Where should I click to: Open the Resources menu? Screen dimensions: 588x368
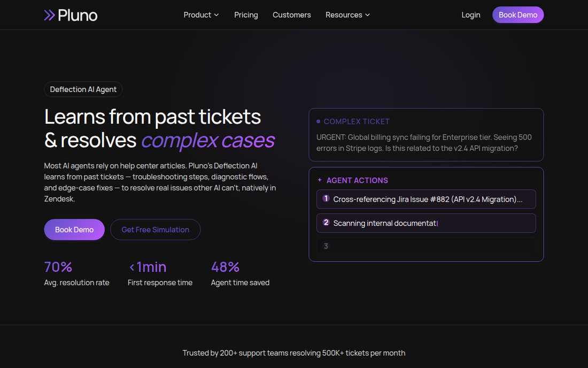click(347, 15)
